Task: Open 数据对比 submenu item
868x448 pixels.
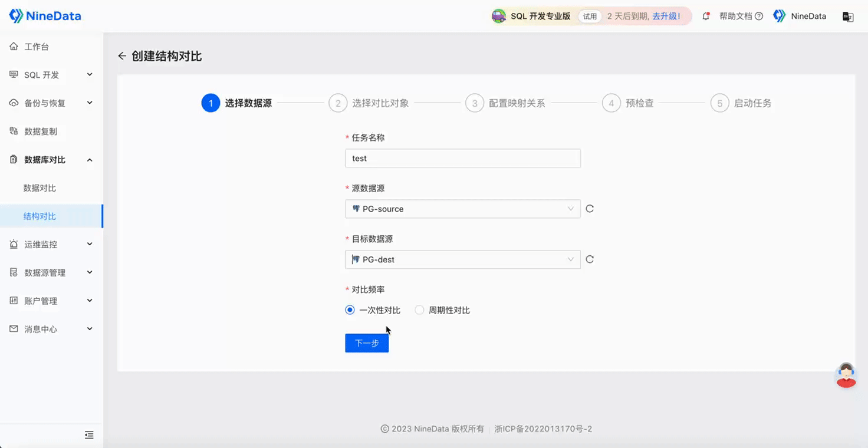Action: [40, 188]
